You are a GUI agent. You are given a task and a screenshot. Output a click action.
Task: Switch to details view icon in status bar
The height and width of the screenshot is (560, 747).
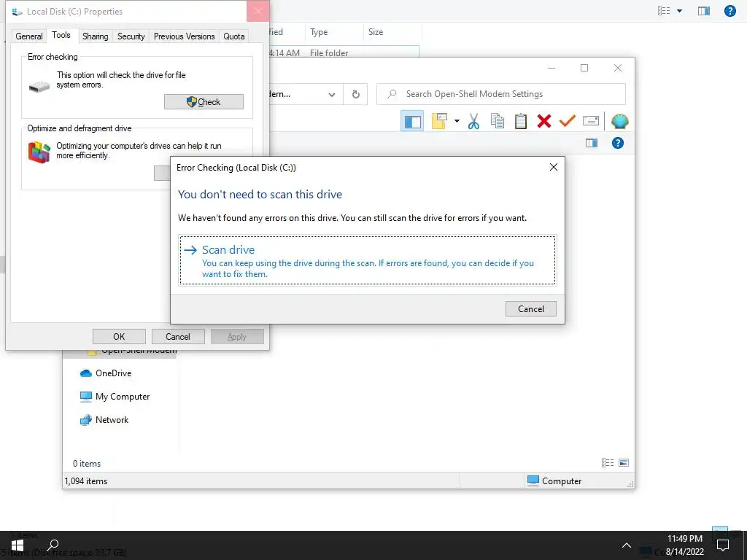click(x=608, y=463)
